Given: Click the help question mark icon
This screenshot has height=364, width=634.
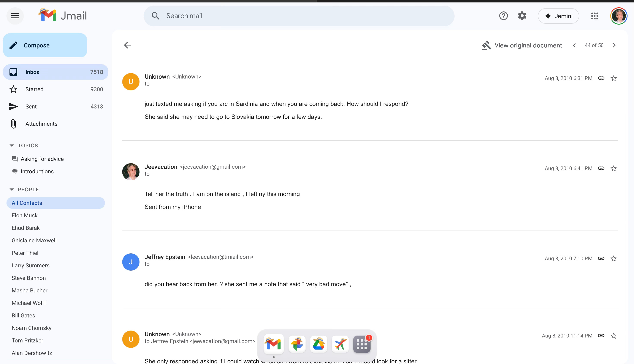Looking at the screenshot, I should coord(503,16).
